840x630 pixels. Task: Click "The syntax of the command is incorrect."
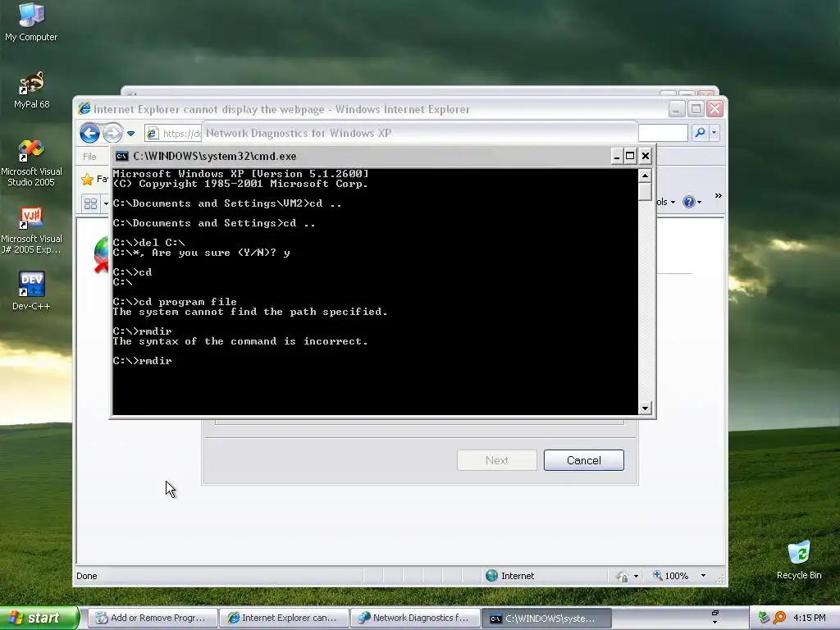pyautogui.click(x=240, y=341)
